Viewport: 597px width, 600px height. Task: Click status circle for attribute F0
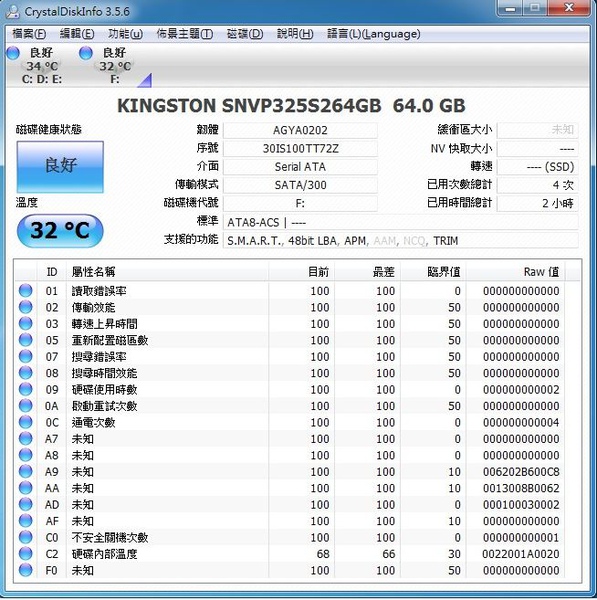(26, 570)
